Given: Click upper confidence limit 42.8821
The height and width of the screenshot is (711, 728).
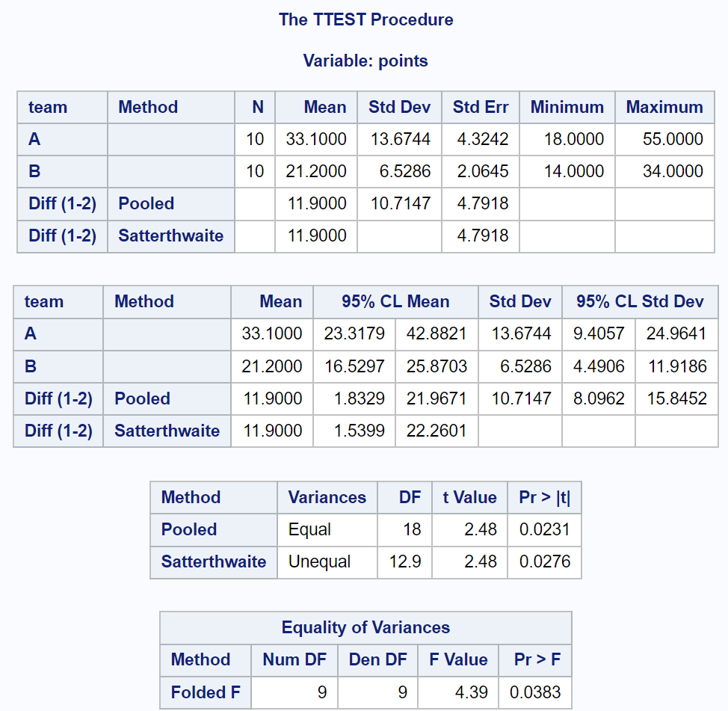Looking at the screenshot, I should click(x=437, y=333).
